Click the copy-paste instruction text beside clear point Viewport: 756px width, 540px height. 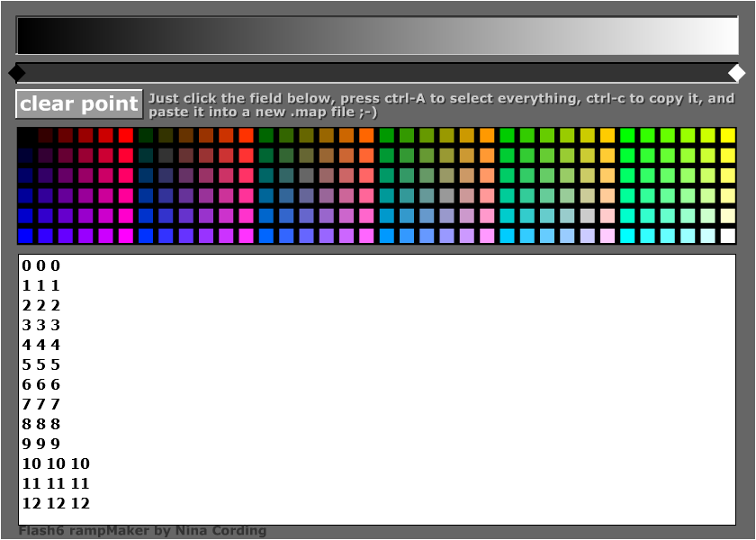pos(441,105)
